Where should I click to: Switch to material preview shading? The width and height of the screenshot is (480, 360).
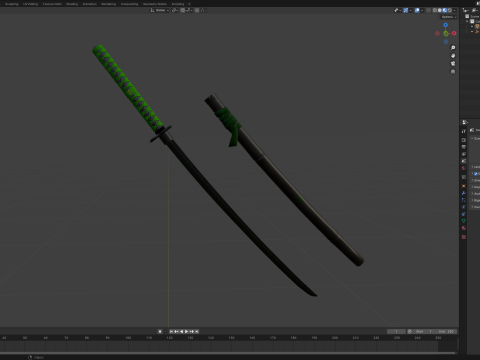click(445, 10)
